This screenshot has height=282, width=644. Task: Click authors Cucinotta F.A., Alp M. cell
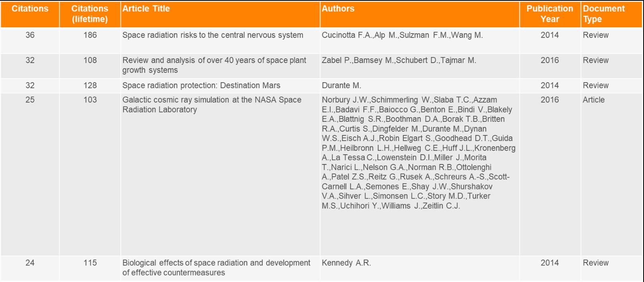coord(402,35)
